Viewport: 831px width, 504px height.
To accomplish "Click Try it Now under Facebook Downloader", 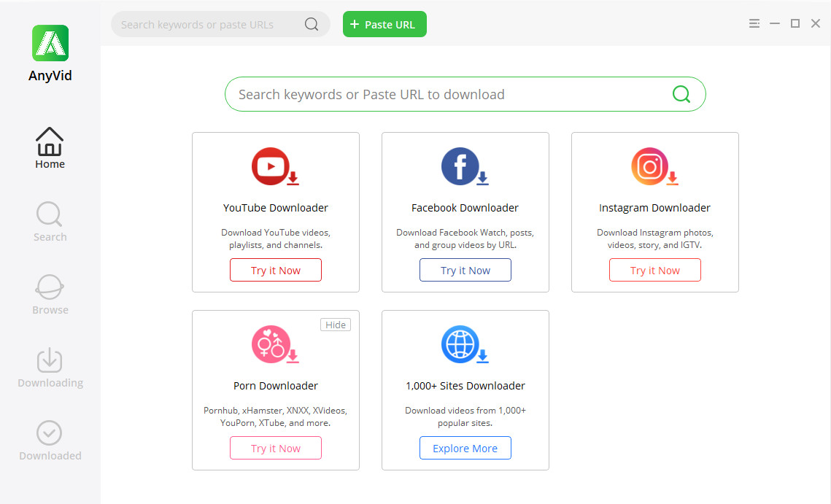I will pyautogui.click(x=465, y=270).
